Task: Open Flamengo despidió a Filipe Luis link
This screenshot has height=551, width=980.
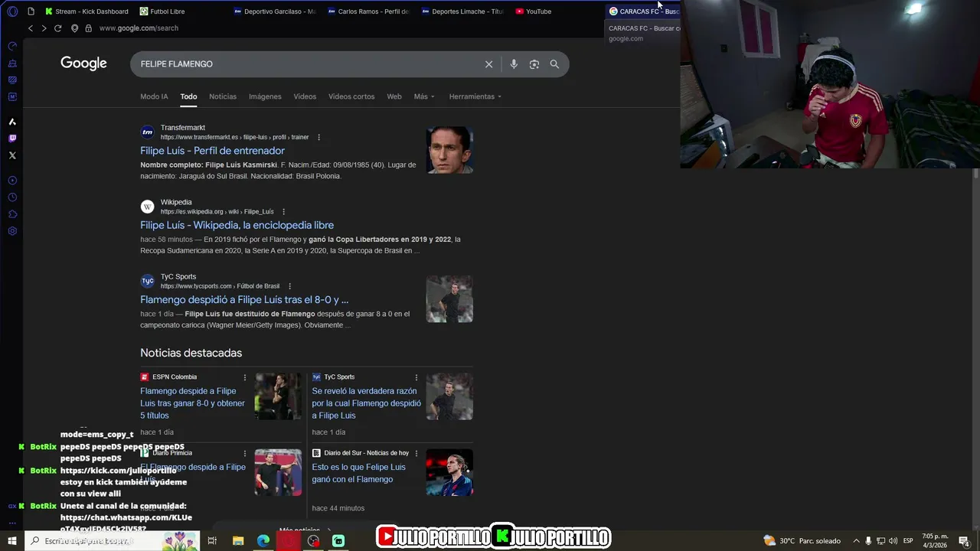Action: (x=244, y=299)
